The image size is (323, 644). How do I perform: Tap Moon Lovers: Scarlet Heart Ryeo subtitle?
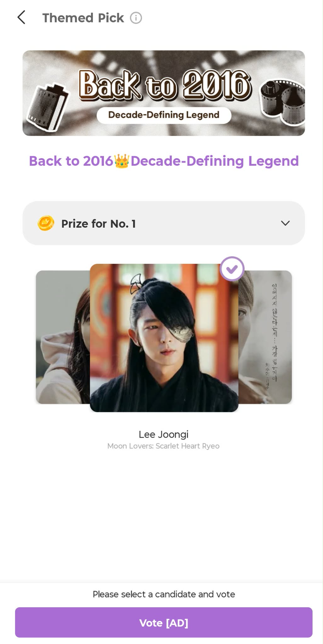[x=163, y=446]
